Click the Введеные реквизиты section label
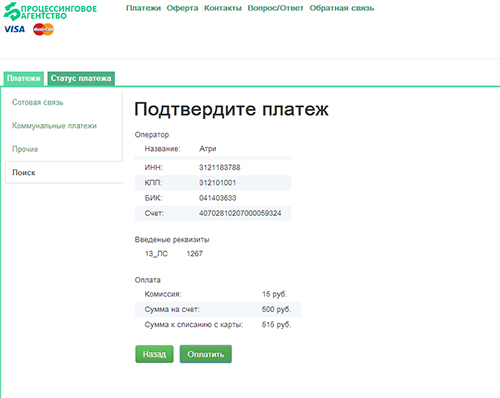This screenshot has height=398, width=500. coord(172,240)
